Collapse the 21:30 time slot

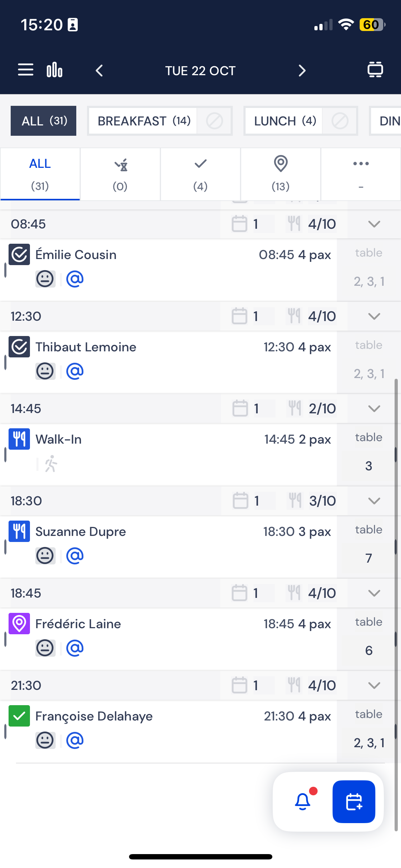pyautogui.click(x=374, y=685)
